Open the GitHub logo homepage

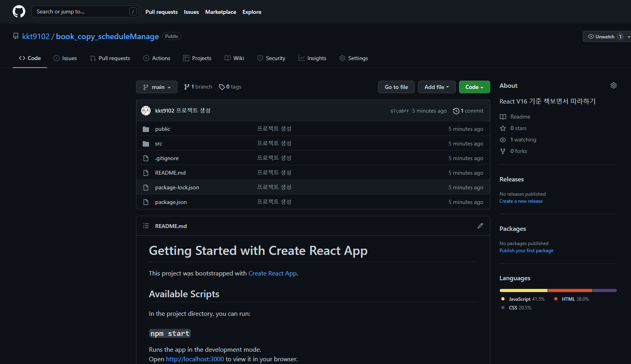pos(19,11)
